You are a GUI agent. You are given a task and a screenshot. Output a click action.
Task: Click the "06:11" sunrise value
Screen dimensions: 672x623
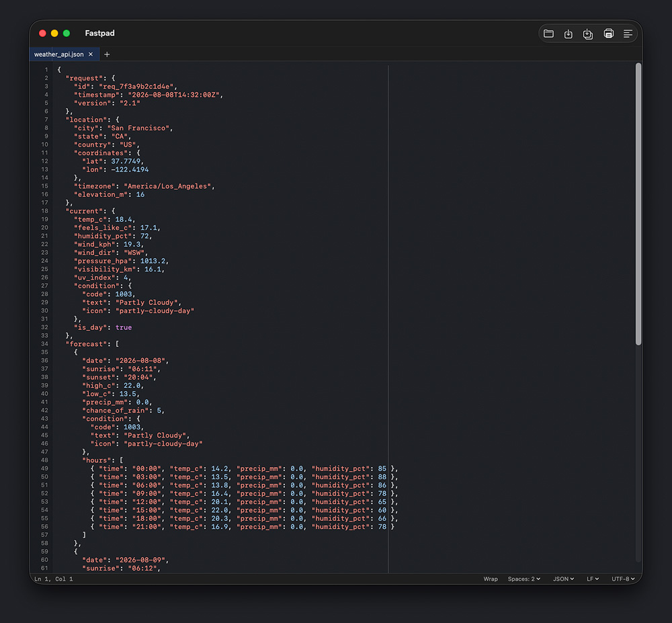[142, 369]
